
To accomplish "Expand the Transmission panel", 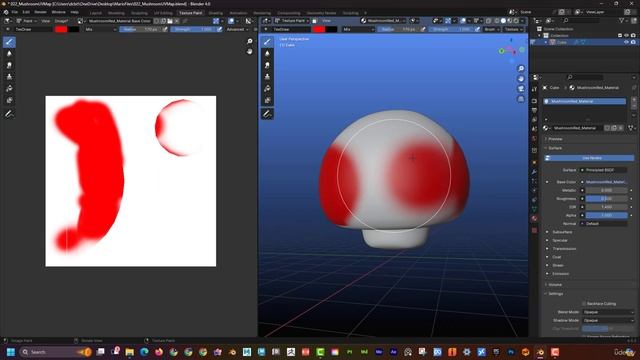I will (564, 249).
